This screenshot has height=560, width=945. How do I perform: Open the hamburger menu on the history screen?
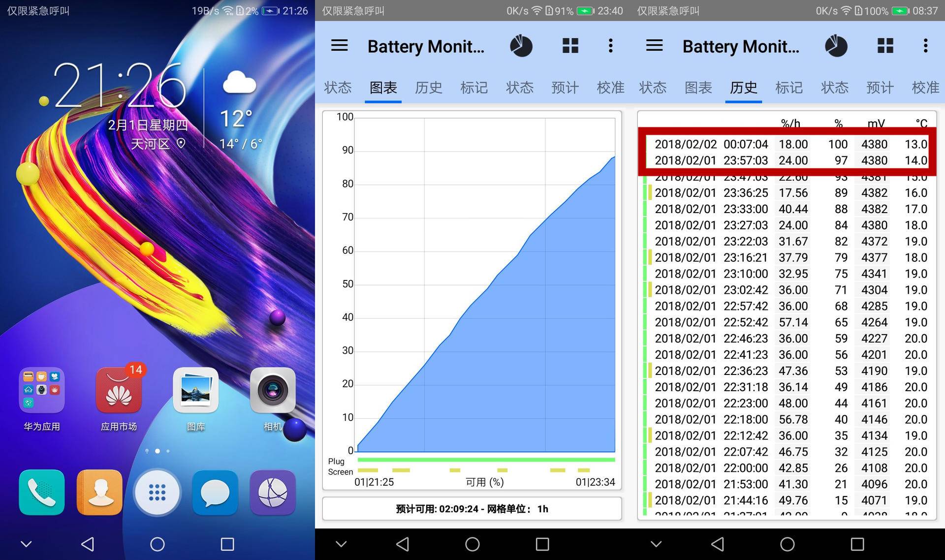click(654, 46)
